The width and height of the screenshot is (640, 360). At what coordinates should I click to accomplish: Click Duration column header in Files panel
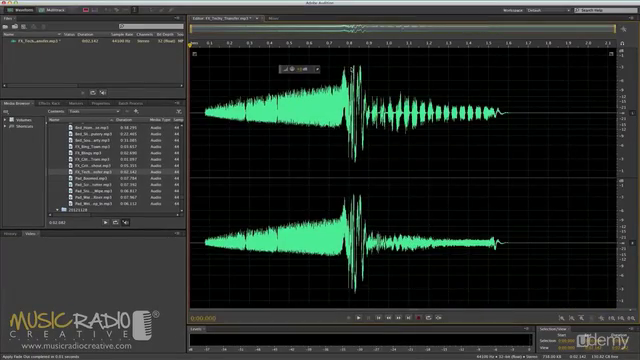click(x=86, y=34)
